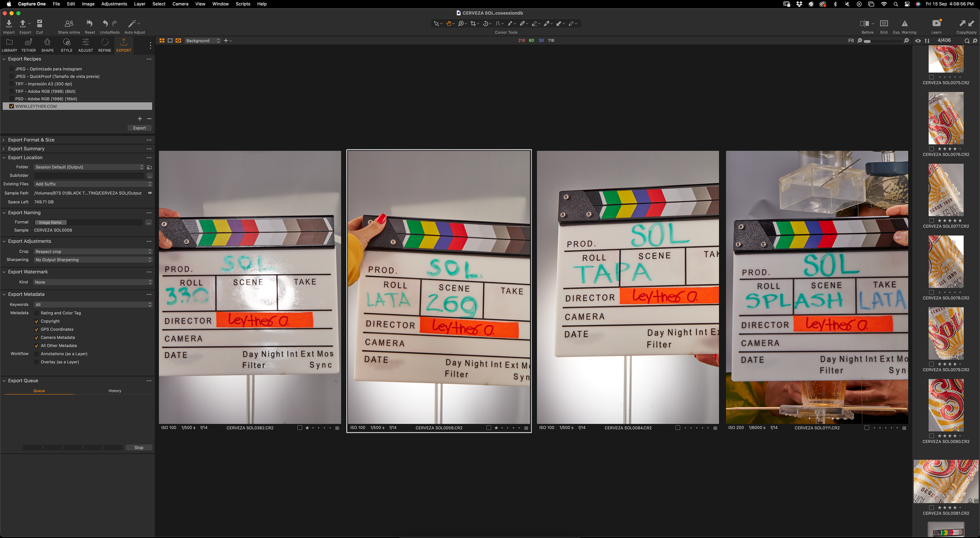This screenshot has height=538, width=980.
Task: Reset adjustments with the Reset icon
Action: pyautogui.click(x=89, y=23)
